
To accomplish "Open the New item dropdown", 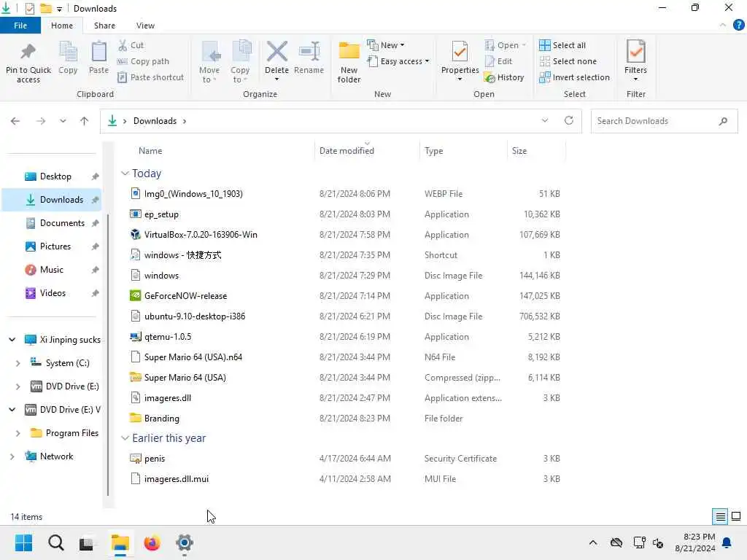I will [386, 45].
